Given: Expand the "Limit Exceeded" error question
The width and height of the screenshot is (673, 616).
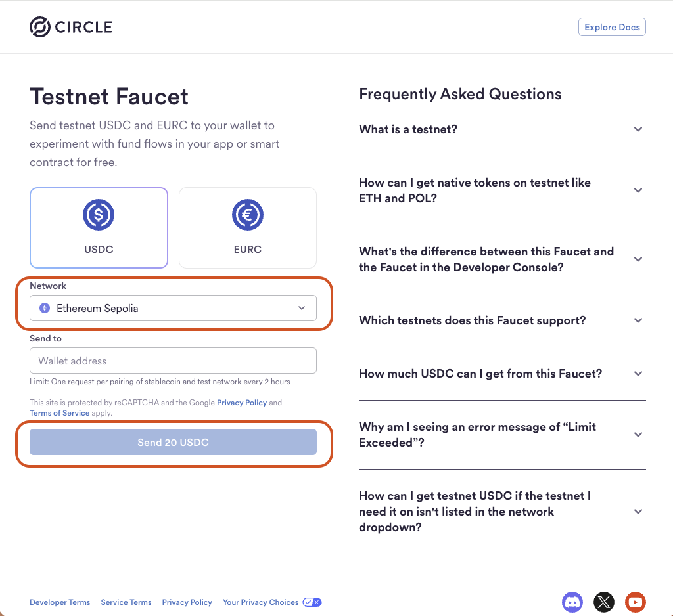Looking at the screenshot, I should coord(502,435).
